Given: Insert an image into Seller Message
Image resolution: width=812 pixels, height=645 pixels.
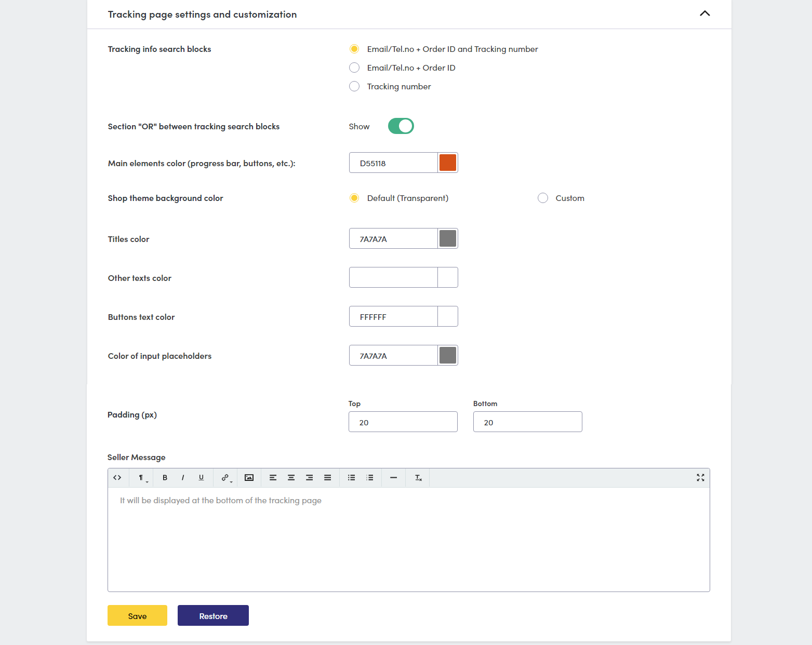Looking at the screenshot, I should [249, 478].
